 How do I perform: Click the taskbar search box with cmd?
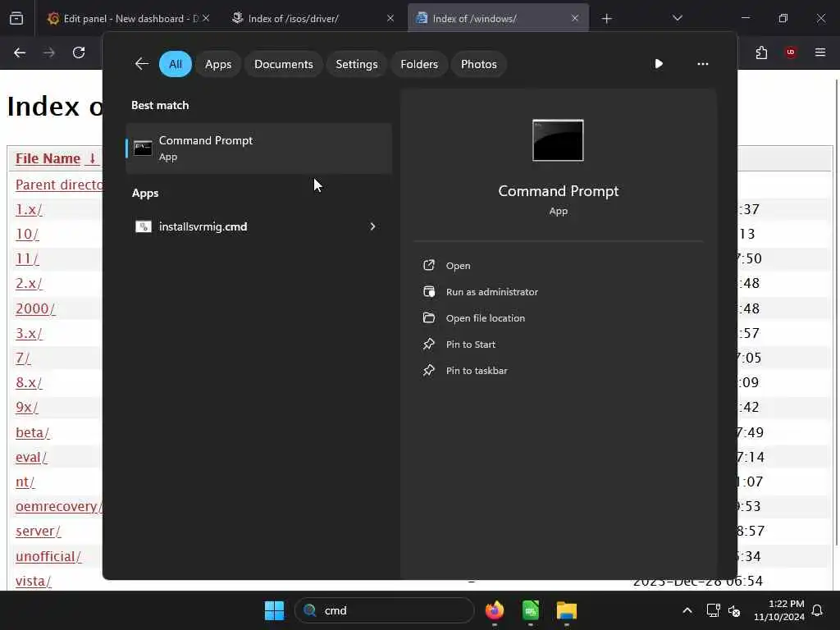384,610
